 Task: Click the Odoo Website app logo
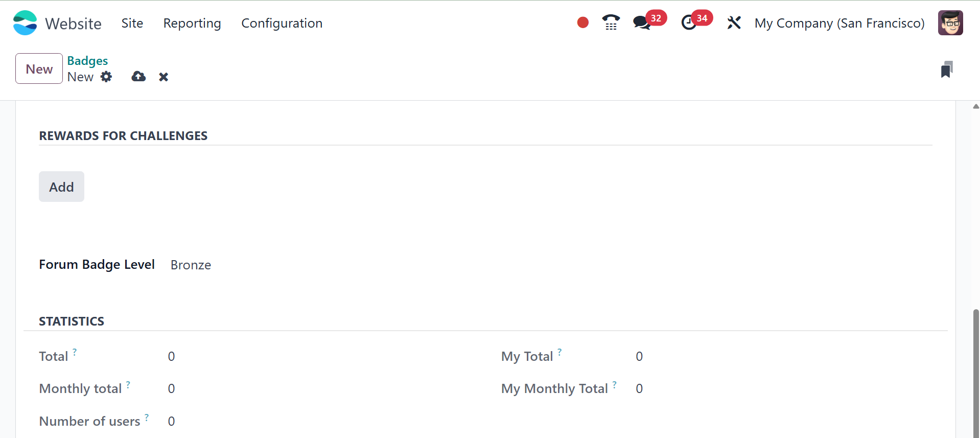25,23
